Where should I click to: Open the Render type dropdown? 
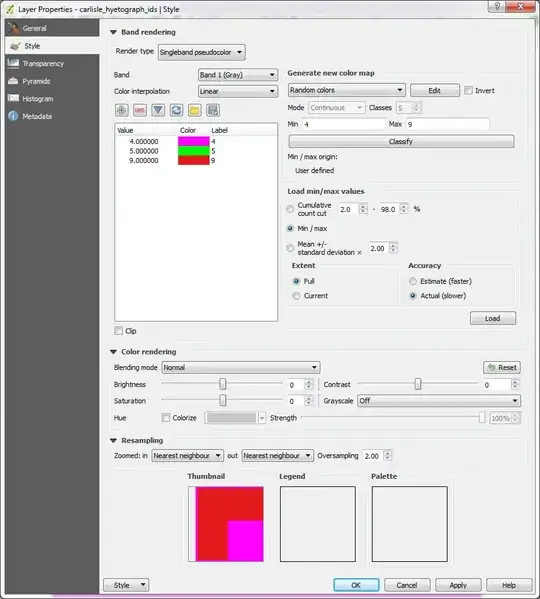tap(202, 52)
